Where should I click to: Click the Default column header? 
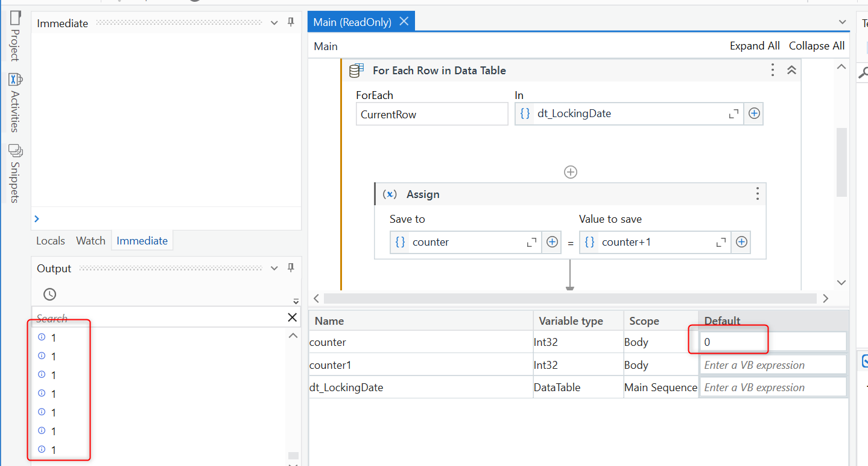(x=773, y=321)
